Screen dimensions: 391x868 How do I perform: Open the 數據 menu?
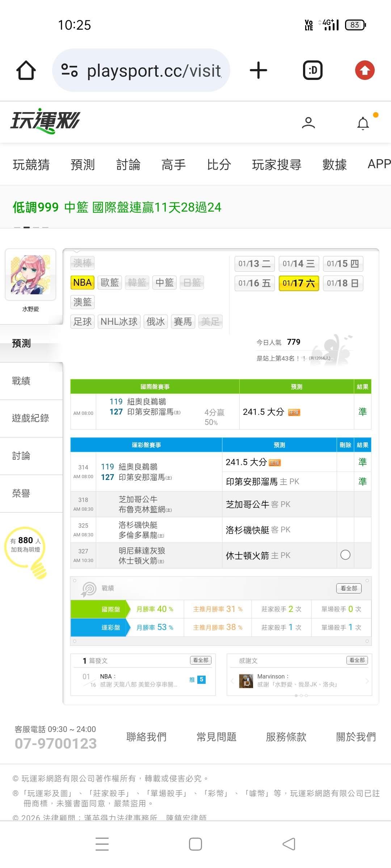(x=335, y=165)
